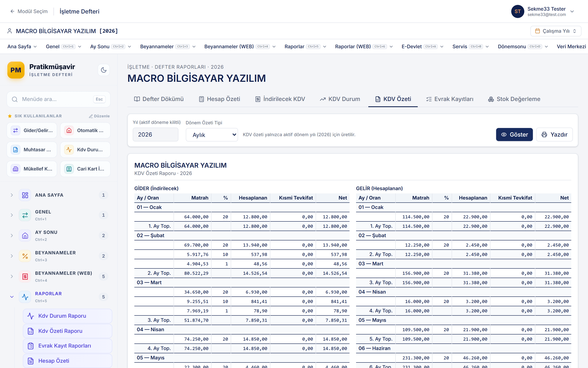Switch to the Defter Dökümü tab
Screen dimensions: 588x368
click(x=159, y=99)
